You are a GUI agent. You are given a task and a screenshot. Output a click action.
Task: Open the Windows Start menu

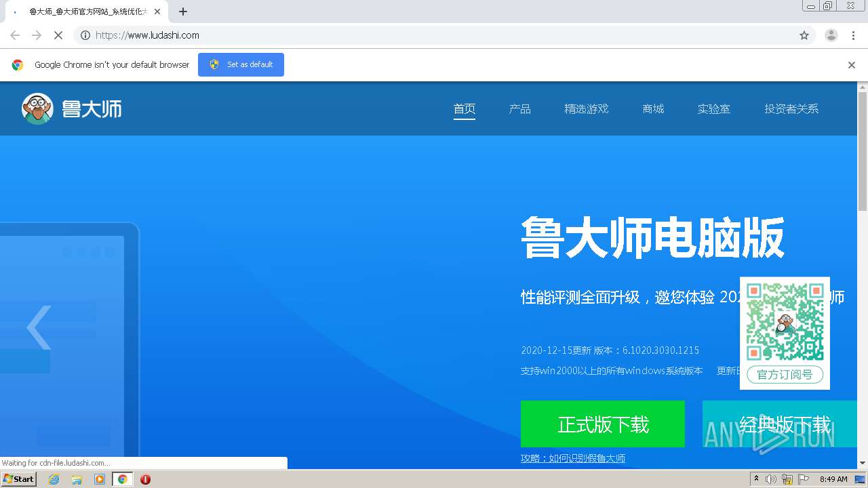pos(19,479)
